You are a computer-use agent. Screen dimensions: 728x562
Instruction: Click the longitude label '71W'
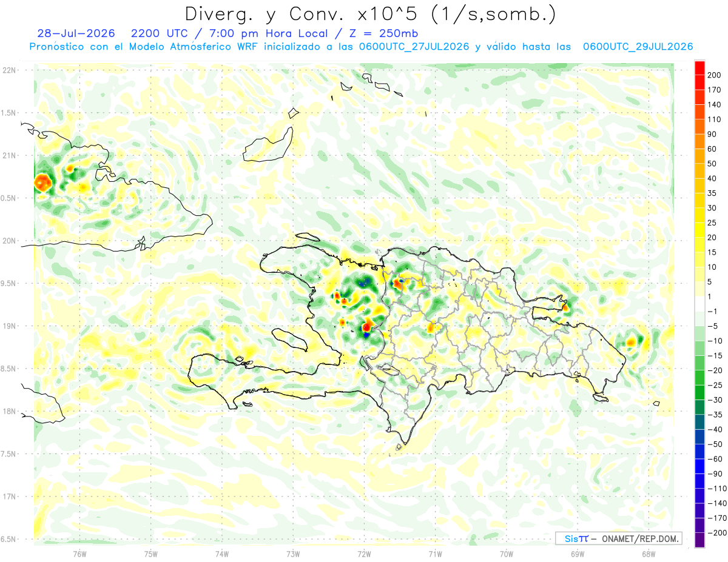(435, 554)
